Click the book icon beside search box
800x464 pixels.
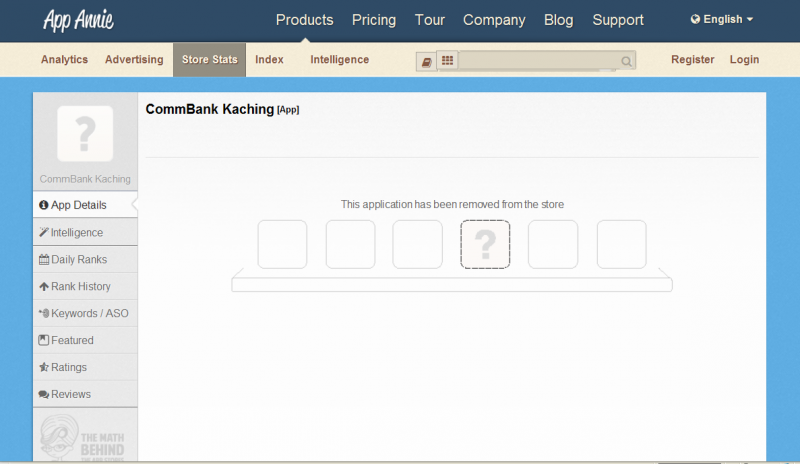point(427,61)
